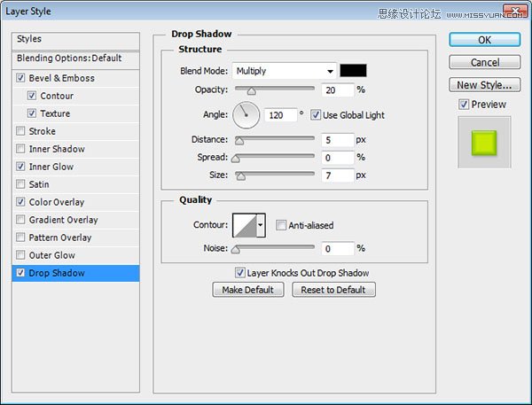The height and width of the screenshot is (405, 532).
Task: Click the contour curve thumbnail
Action: [x=245, y=225]
